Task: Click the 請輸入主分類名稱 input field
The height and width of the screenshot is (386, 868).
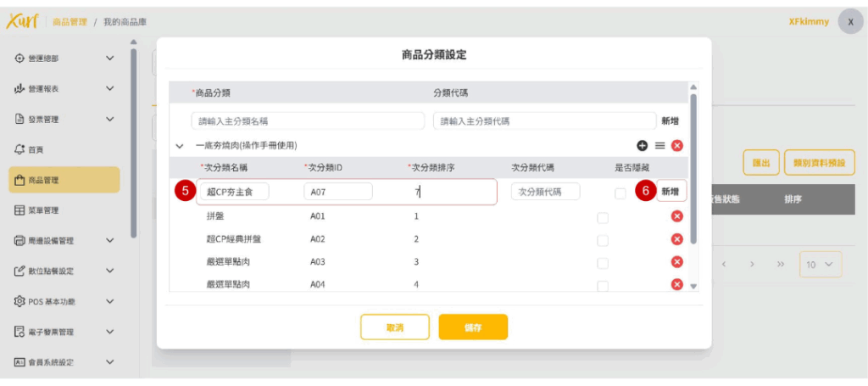Action: [308, 121]
